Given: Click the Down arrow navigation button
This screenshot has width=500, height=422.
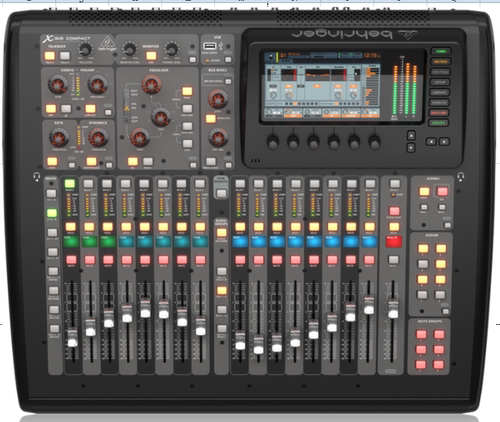Looking at the screenshot, I should (x=411, y=147).
